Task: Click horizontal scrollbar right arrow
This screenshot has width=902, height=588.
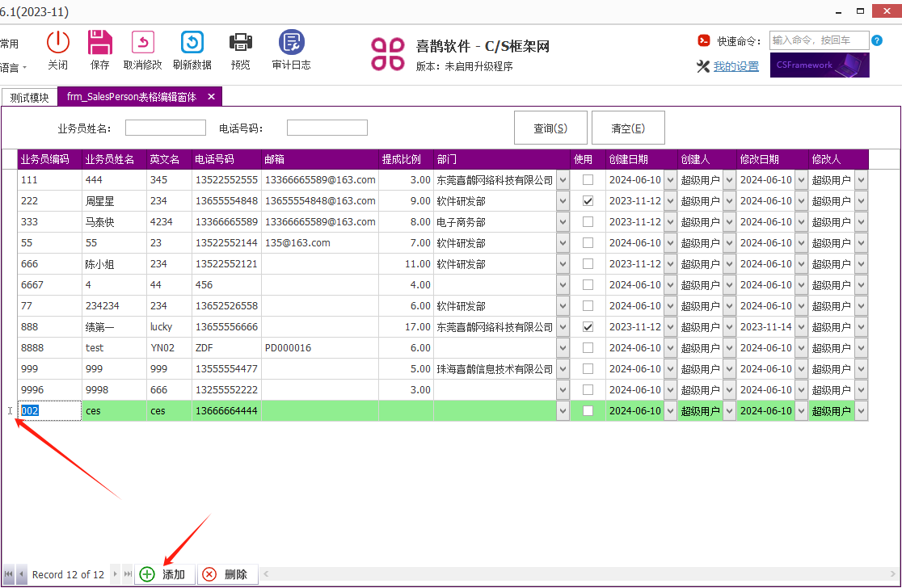Action: pyautogui.click(x=893, y=573)
